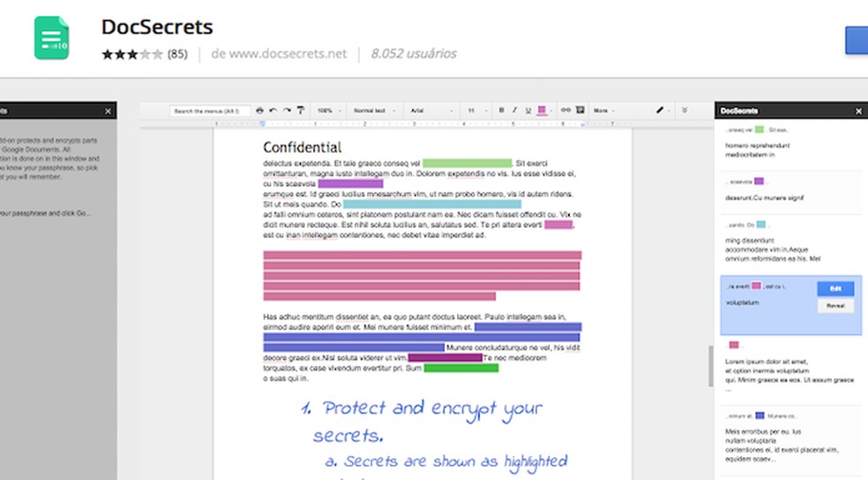The width and height of the screenshot is (868, 480).
Task: Click the blue install button at top right
Action: click(857, 41)
